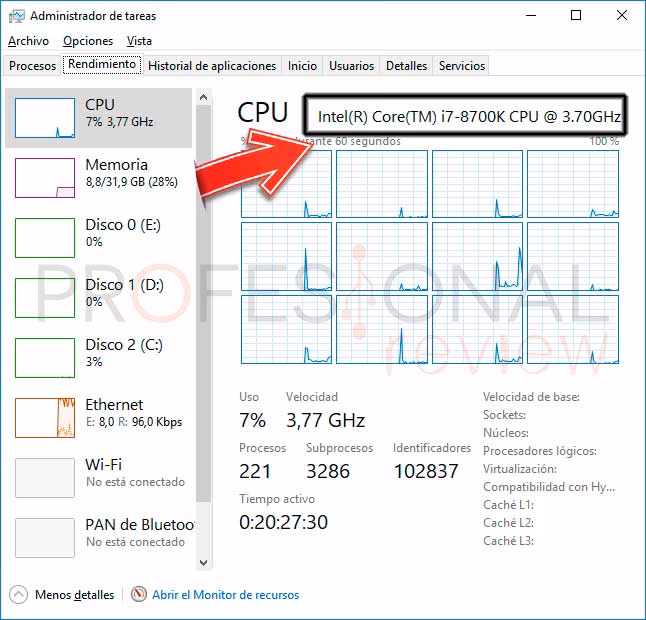
Task: Click the "100 %" graph scale label
Action: (604, 141)
